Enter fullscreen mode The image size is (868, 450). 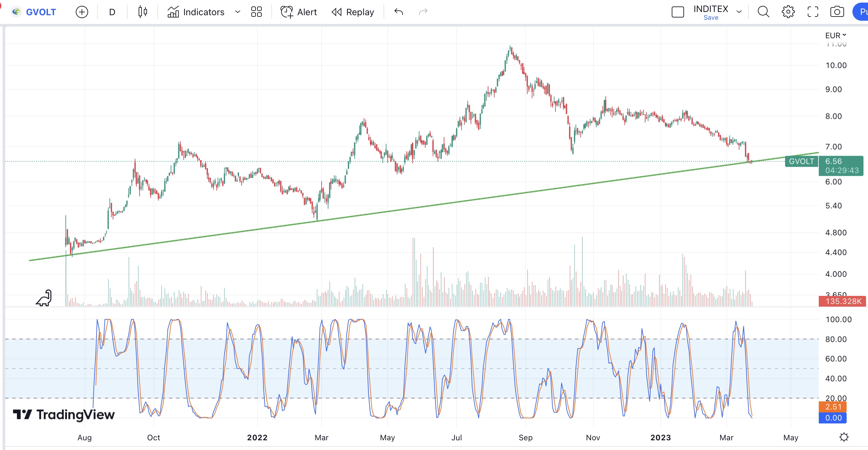812,12
